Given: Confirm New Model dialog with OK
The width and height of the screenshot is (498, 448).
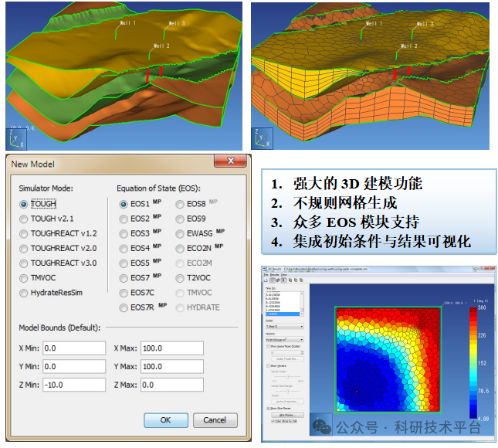Looking at the screenshot, I should coord(166,420).
